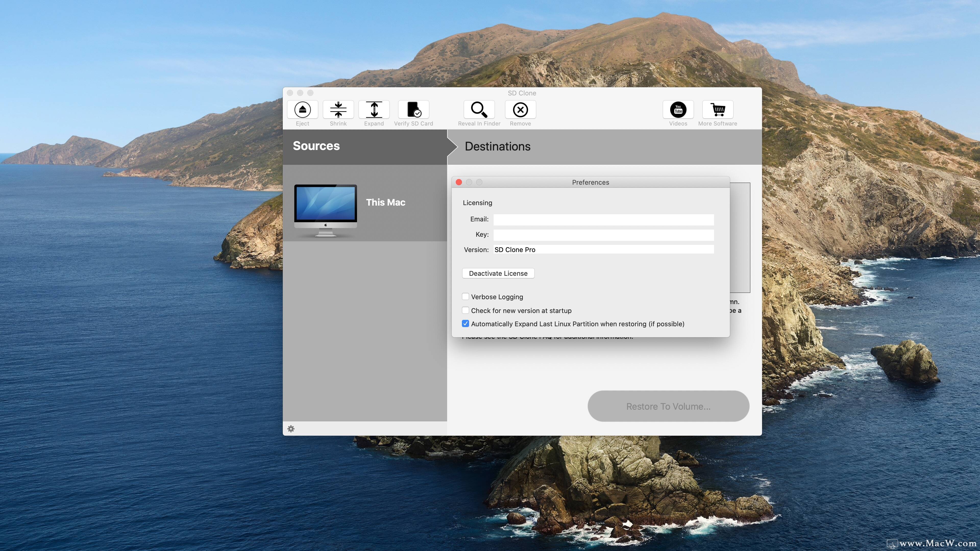This screenshot has width=980, height=551.
Task: Open the YouTube Videos icon
Action: (678, 109)
